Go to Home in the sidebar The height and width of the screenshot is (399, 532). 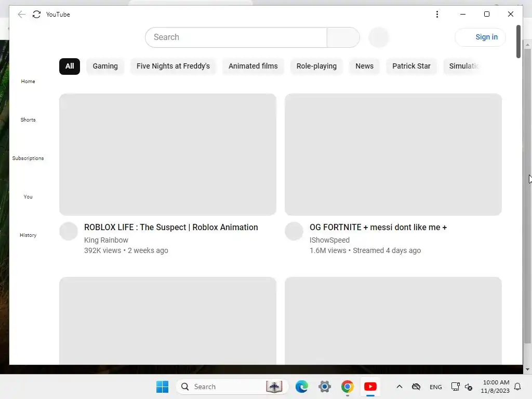click(x=28, y=82)
